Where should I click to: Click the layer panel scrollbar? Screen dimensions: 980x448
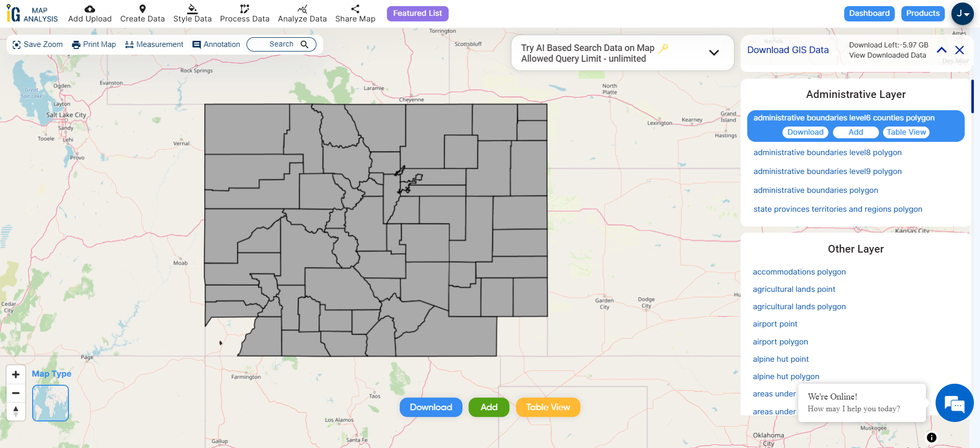[x=972, y=97]
